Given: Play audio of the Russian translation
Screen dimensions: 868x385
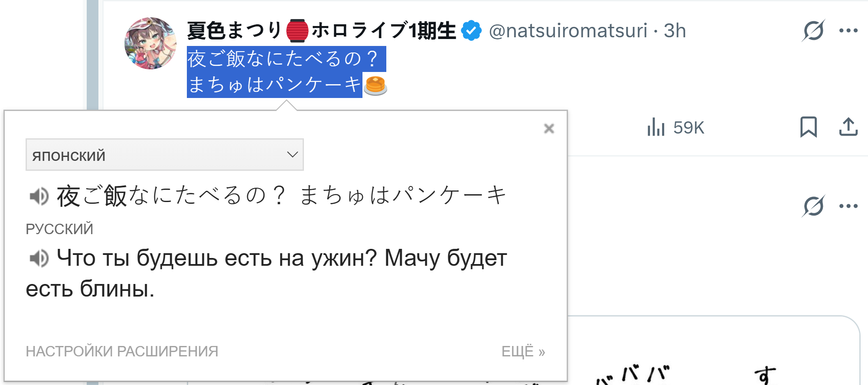Looking at the screenshot, I should [39, 259].
